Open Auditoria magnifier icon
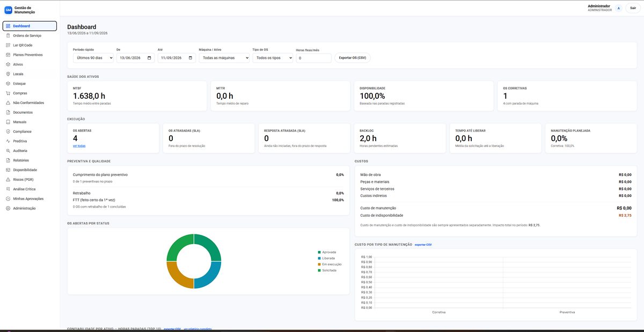This screenshot has height=332, width=644. pos(8,151)
